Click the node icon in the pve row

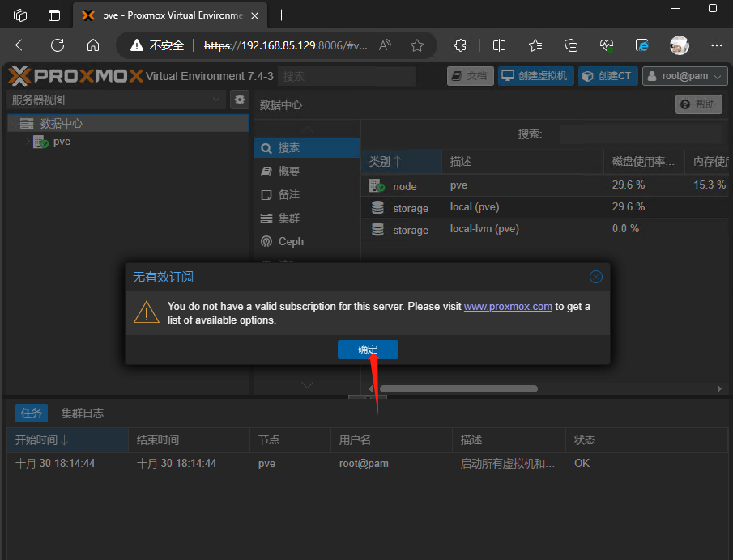click(377, 185)
